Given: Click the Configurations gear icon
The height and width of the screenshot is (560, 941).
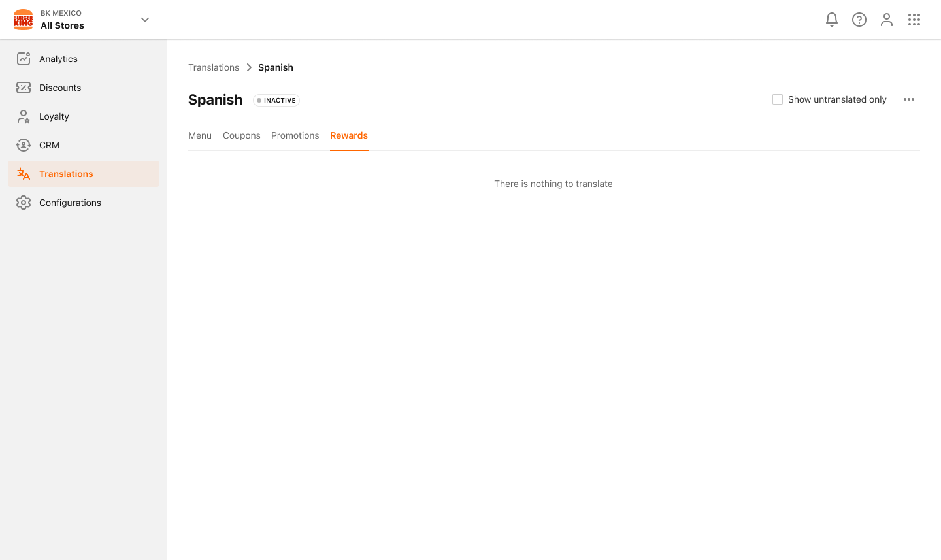Looking at the screenshot, I should click(x=24, y=203).
